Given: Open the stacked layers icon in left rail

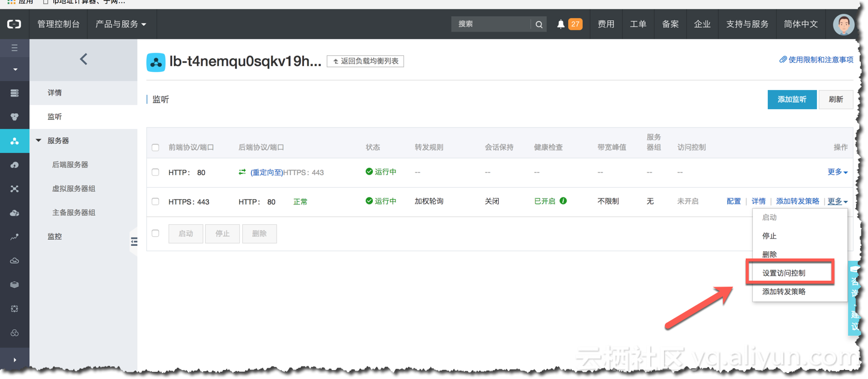Looking at the screenshot, I should 14,285.
